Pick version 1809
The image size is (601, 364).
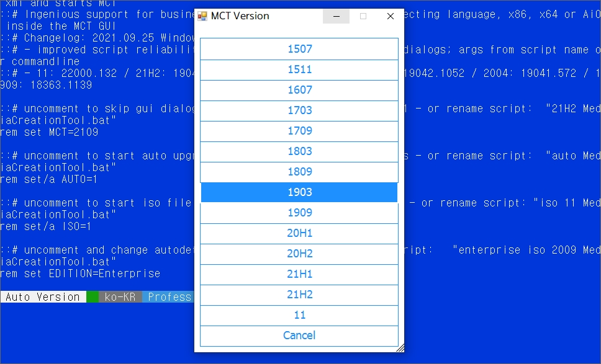click(299, 172)
